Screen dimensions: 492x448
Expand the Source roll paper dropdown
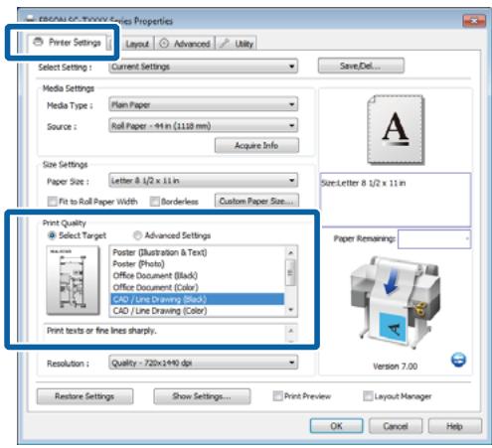coord(203,126)
